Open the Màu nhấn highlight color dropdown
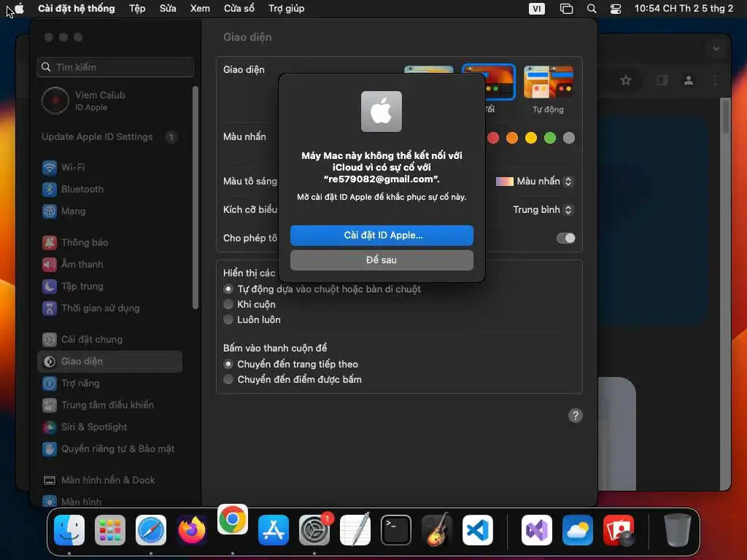747x560 pixels. click(534, 182)
